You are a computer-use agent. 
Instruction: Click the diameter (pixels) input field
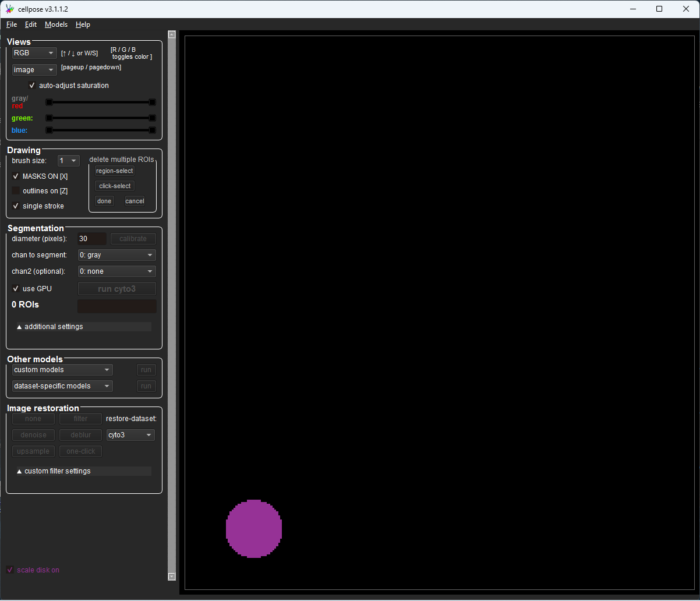pyautogui.click(x=91, y=239)
